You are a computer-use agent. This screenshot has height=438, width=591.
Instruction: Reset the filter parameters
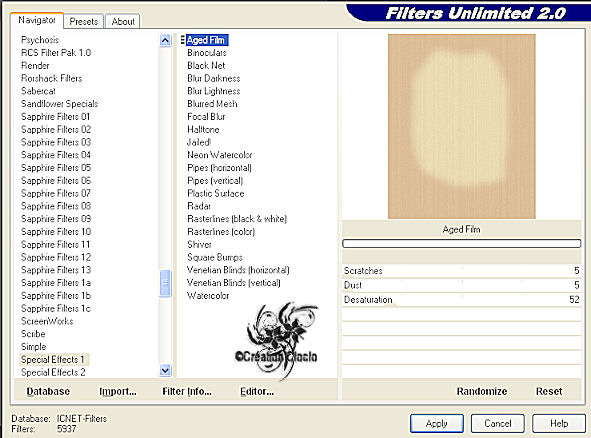tap(549, 391)
